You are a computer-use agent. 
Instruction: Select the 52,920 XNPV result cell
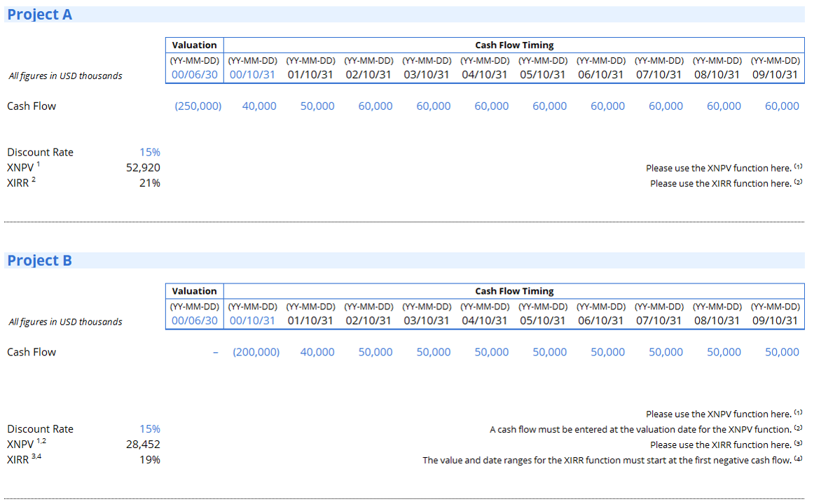point(143,168)
